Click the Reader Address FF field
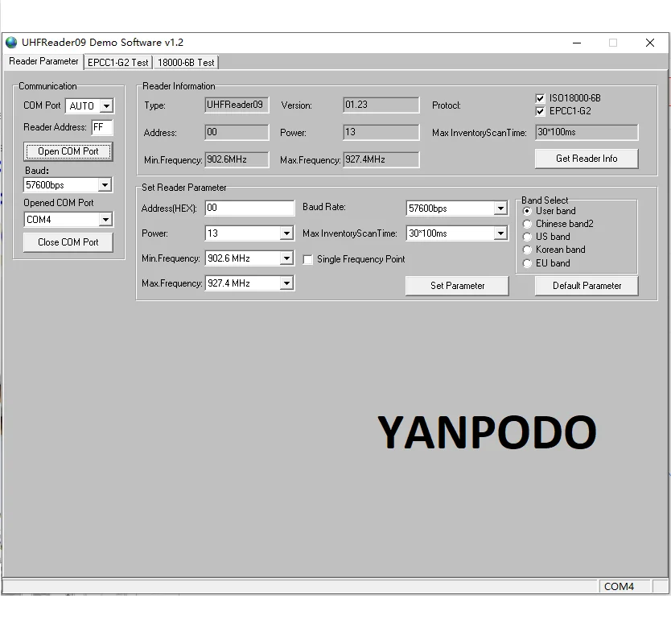The width and height of the screenshot is (671, 644). coord(102,127)
